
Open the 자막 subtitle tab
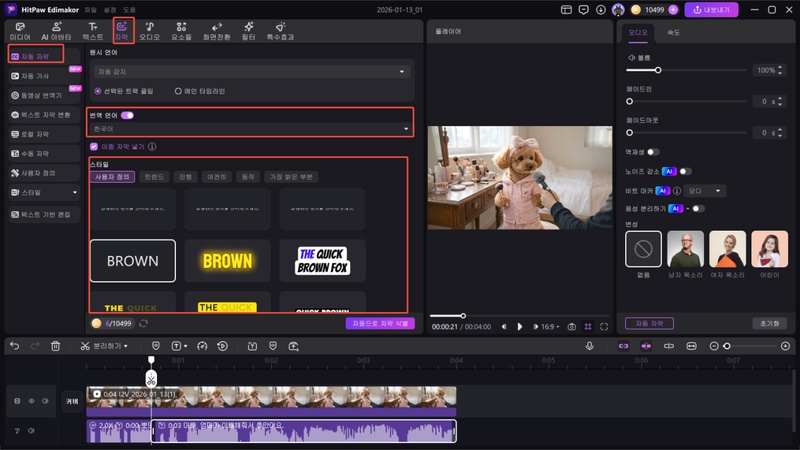(122, 31)
